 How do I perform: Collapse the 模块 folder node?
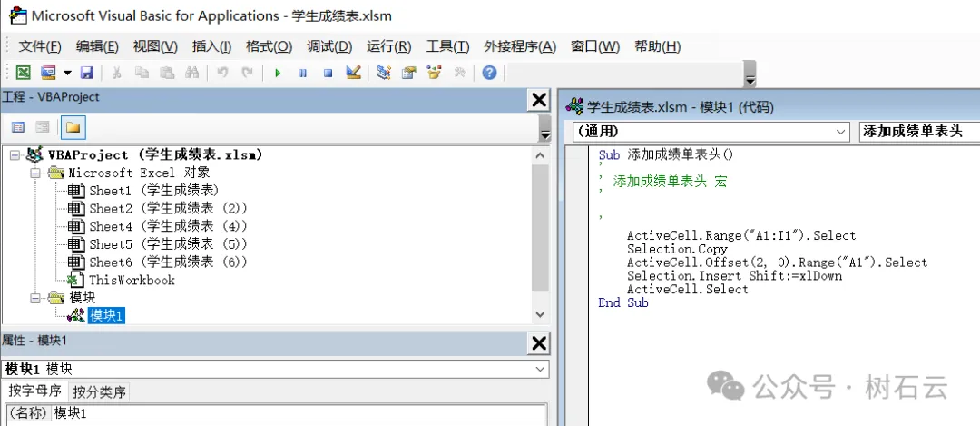35,298
